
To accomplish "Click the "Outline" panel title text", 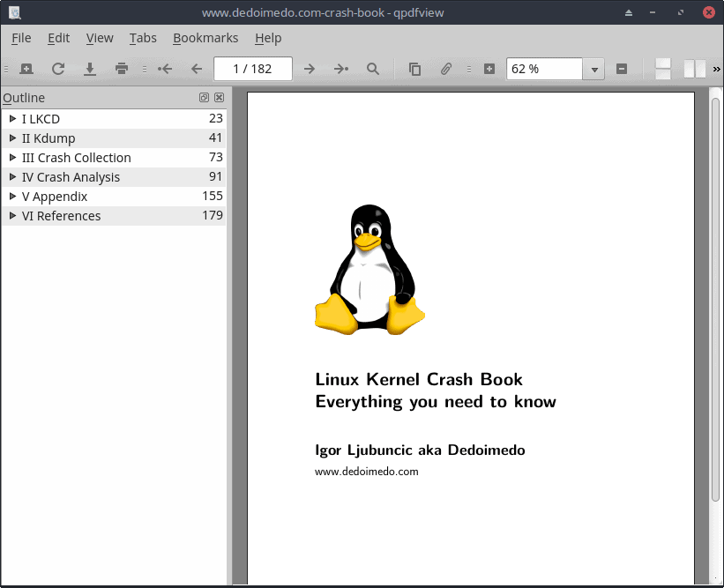I will pyautogui.click(x=24, y=98).
